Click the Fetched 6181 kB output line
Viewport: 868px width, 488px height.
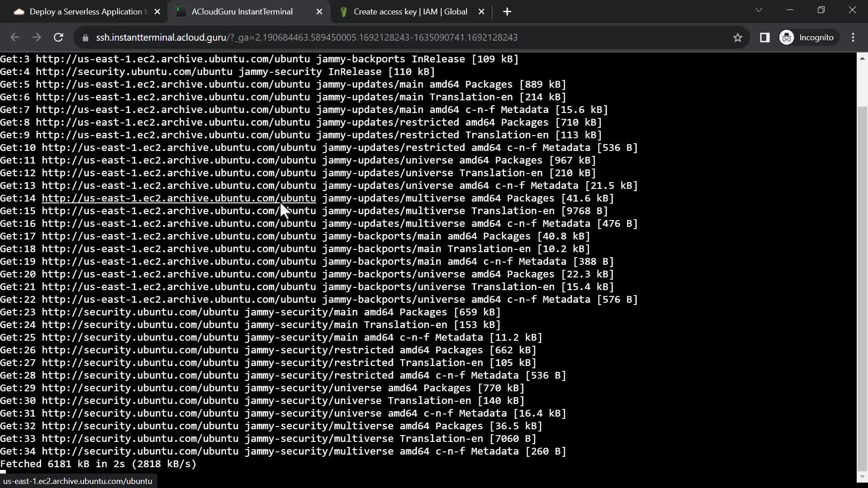(98, 464)
